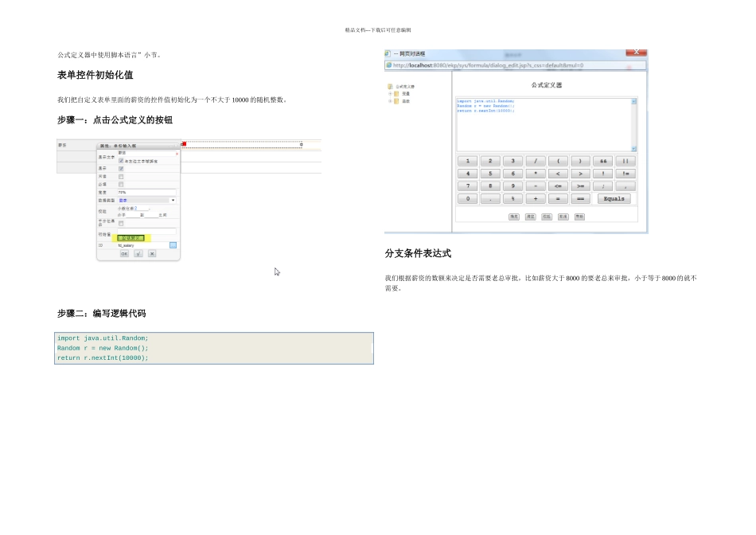Click the formula editor scrollbar down arrow
The width and height of the screenshot is (756, 535).
click(x=633, y=149)
